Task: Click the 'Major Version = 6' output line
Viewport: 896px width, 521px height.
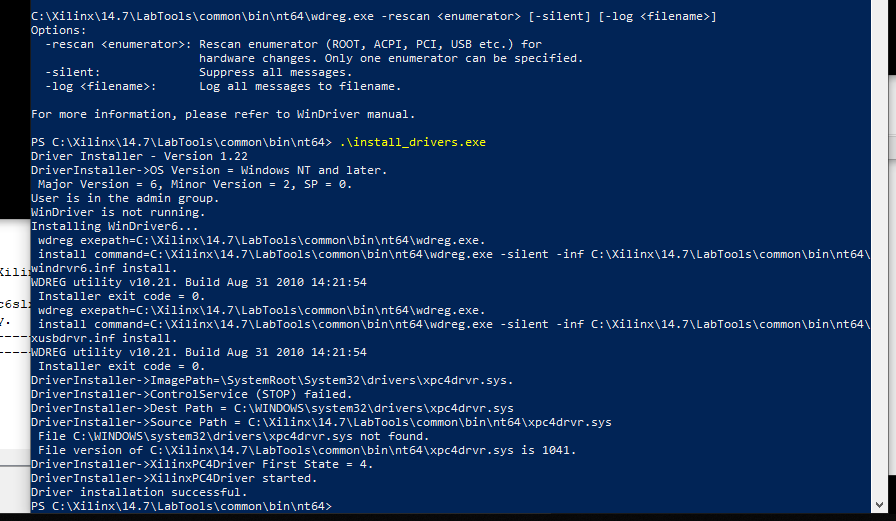Action: coord(195,184)
